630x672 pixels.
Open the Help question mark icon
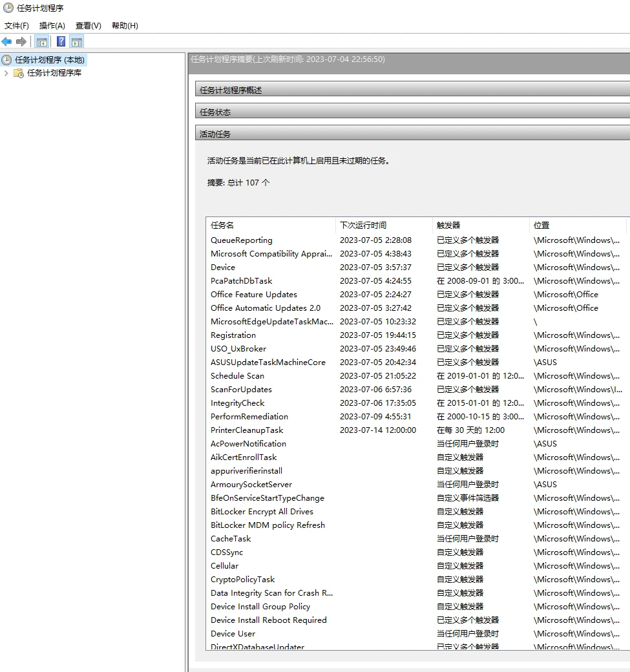[x=61, y=41]
